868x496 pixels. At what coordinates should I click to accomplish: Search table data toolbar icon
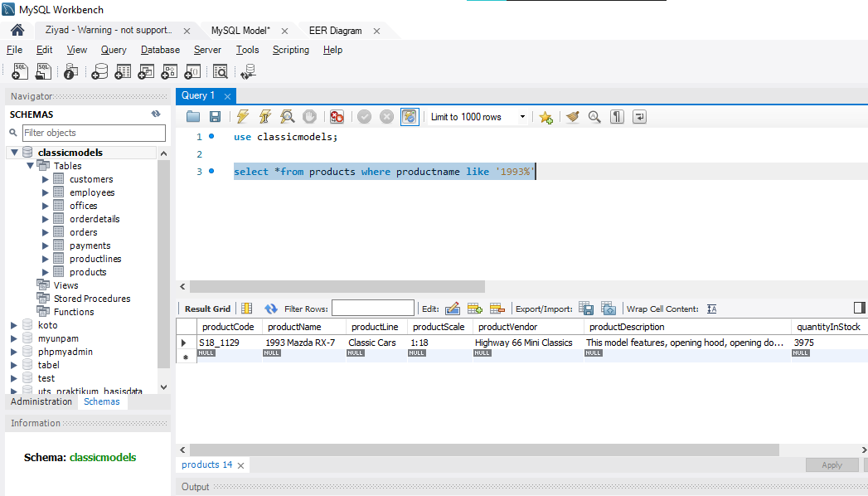(221, 71)
